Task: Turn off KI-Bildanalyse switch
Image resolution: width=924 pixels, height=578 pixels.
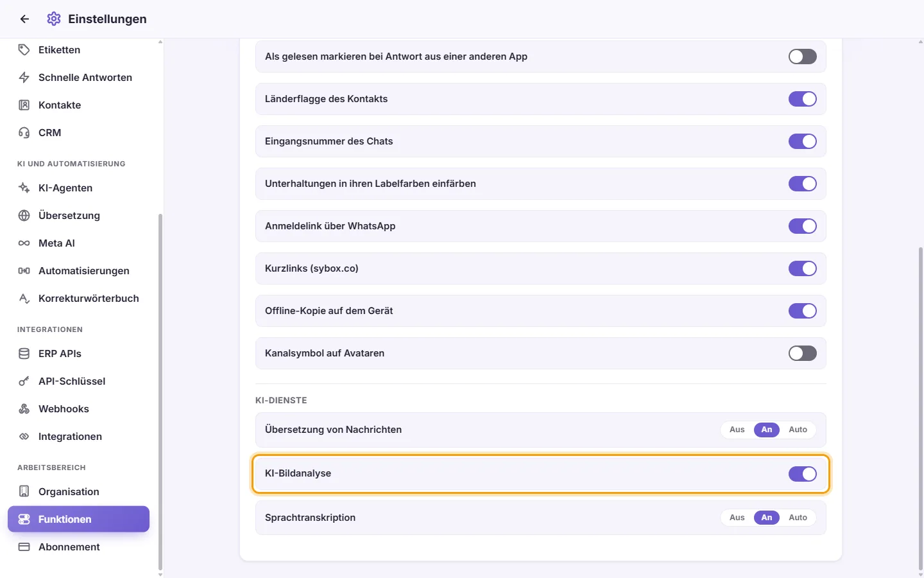Action: pyautogui.click(x=803, y=474)
